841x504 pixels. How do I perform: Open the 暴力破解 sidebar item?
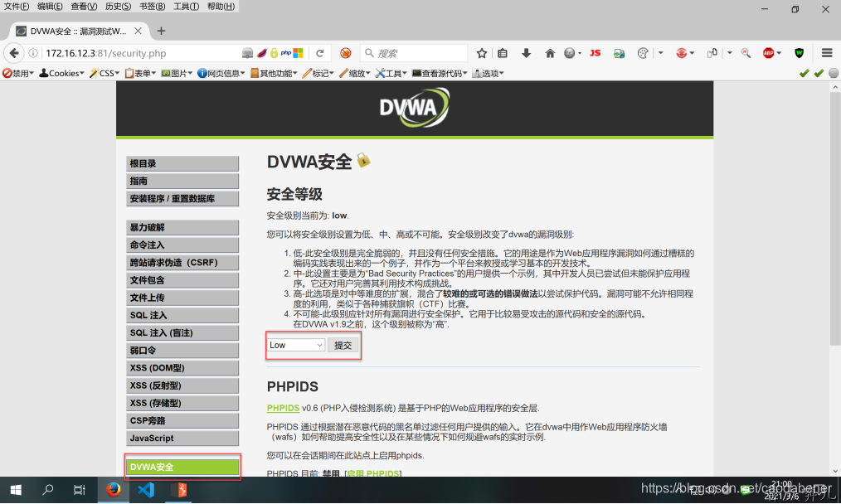tap(182, 227)
